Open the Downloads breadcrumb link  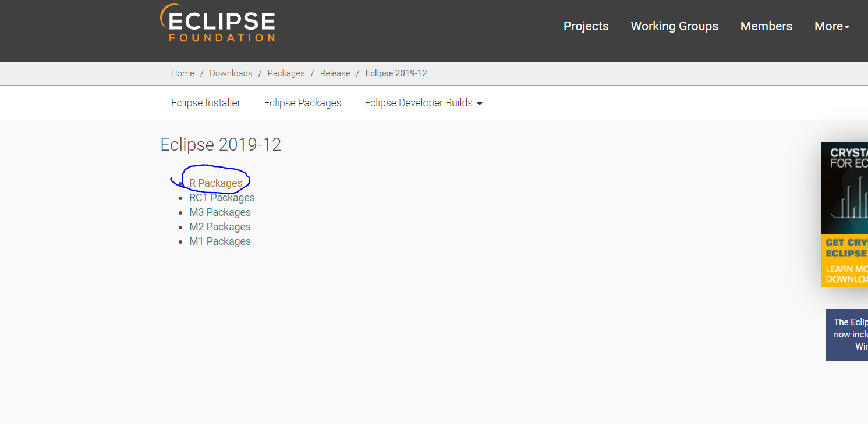coord(231,73)
